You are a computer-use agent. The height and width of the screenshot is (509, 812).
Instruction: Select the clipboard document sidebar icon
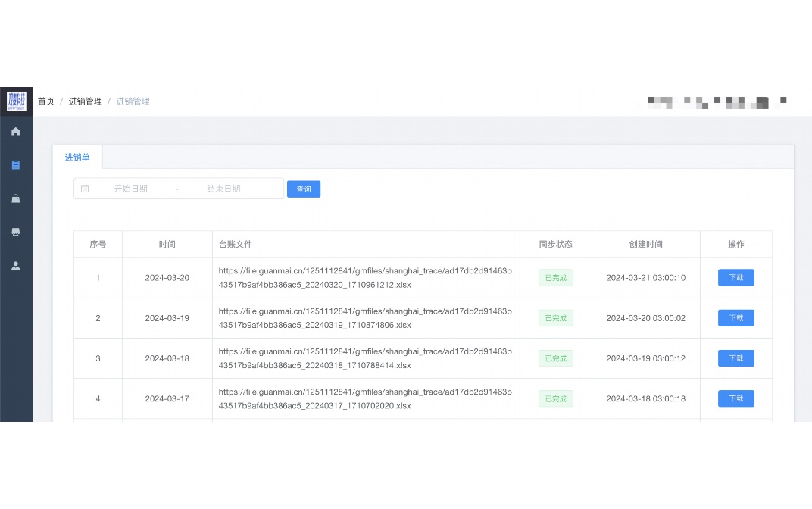click(x=16, y=165)
